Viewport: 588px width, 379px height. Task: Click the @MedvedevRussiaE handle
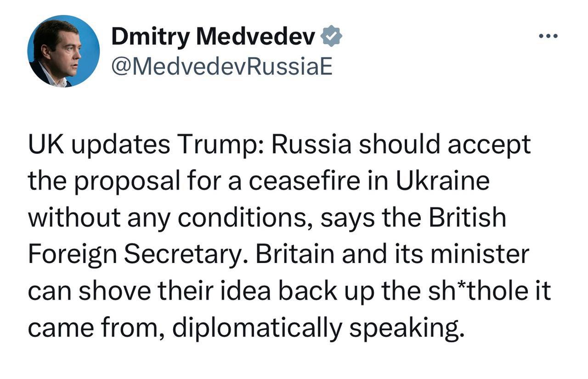click(221, 67)
